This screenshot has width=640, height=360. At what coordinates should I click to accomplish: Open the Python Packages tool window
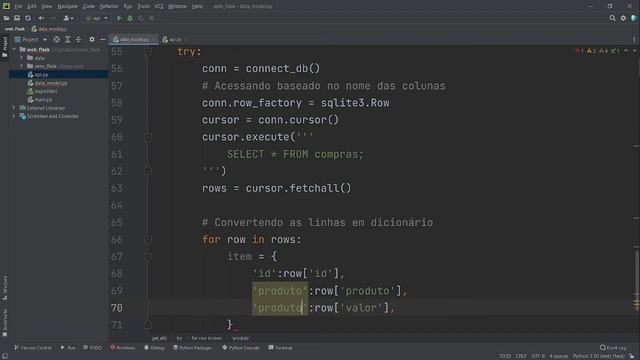point(193,348)
